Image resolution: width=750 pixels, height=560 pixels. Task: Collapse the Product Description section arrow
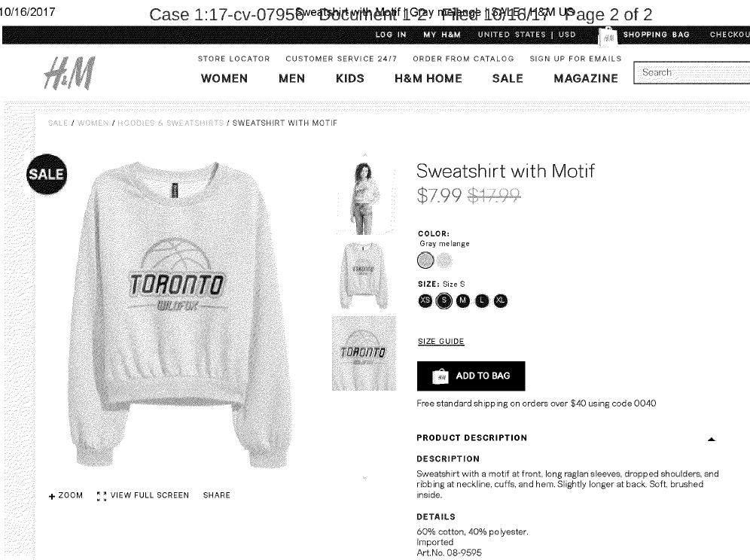(x=712, y=439)
